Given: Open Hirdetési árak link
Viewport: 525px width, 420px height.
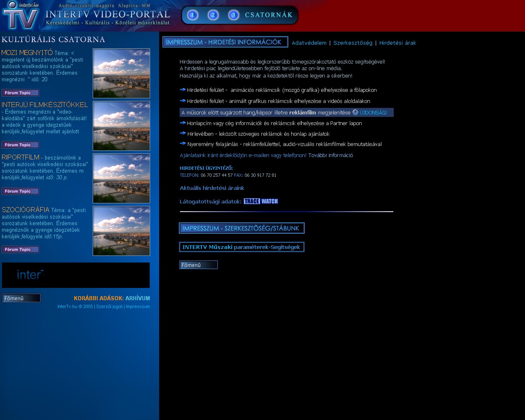Looking at the screenshot, I should click(397, 43).
